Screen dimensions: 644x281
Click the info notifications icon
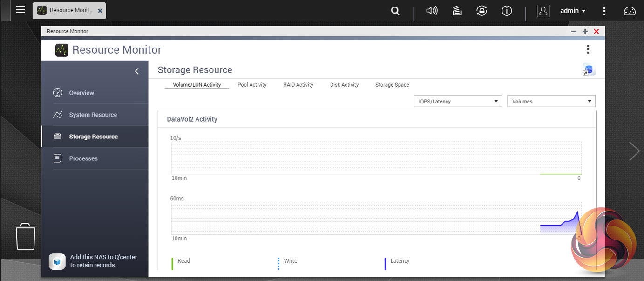(507, 11)
